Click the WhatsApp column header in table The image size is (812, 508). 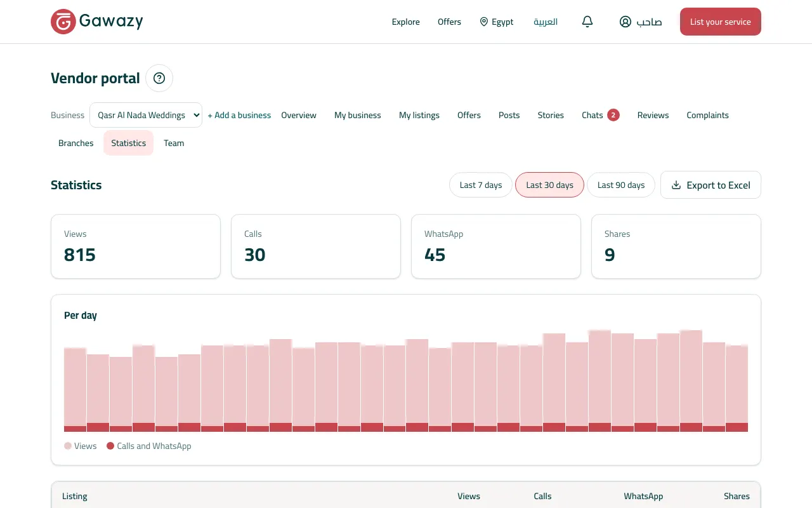click(643, 496)
